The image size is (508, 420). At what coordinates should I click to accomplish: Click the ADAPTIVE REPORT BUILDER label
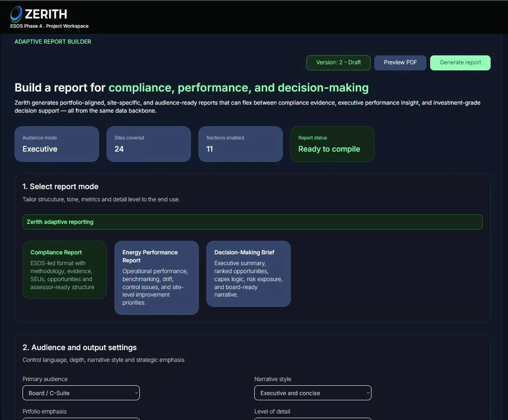coord(53,42)
